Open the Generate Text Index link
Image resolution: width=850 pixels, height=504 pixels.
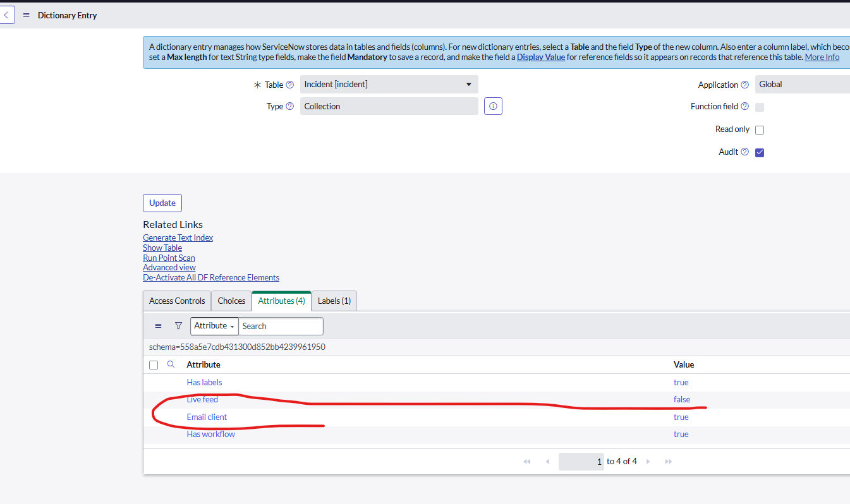178,237
